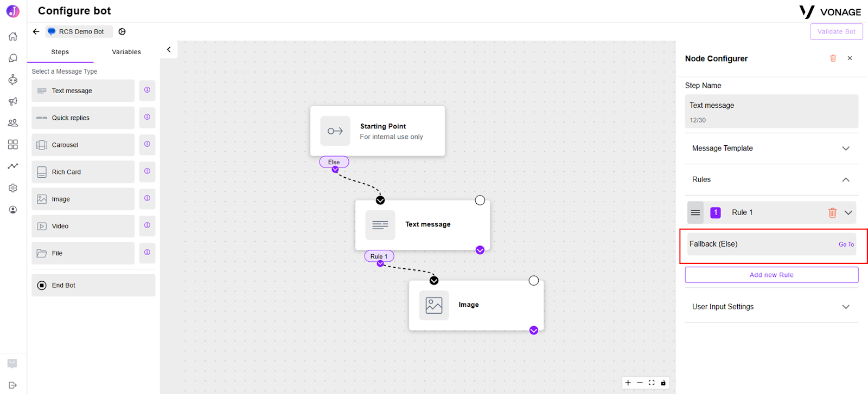The image size is (868, 394).
Task: Open the analytics line-chart icon in sidebar
Action: 13,166
